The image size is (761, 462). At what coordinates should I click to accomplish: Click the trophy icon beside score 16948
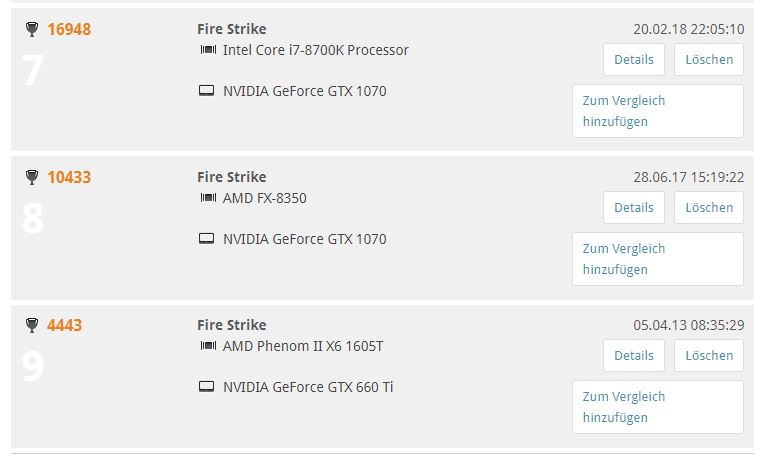[32, 29]
